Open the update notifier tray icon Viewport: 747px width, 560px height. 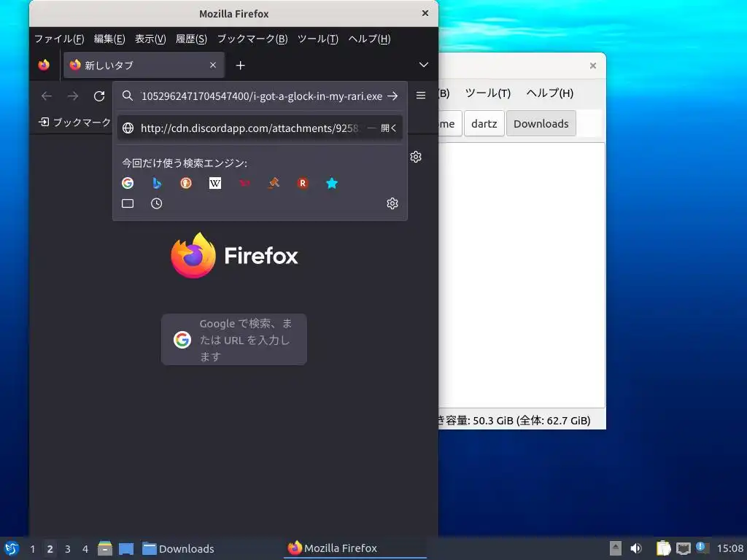pos(703,548)
